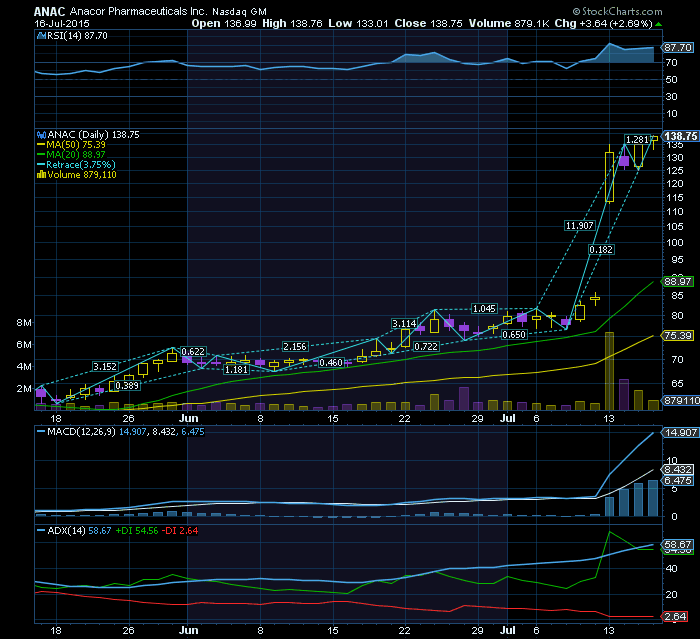Click the 1.281 retrace label
The width and height of the screenshot is (700, 639).
click(637, 140)
